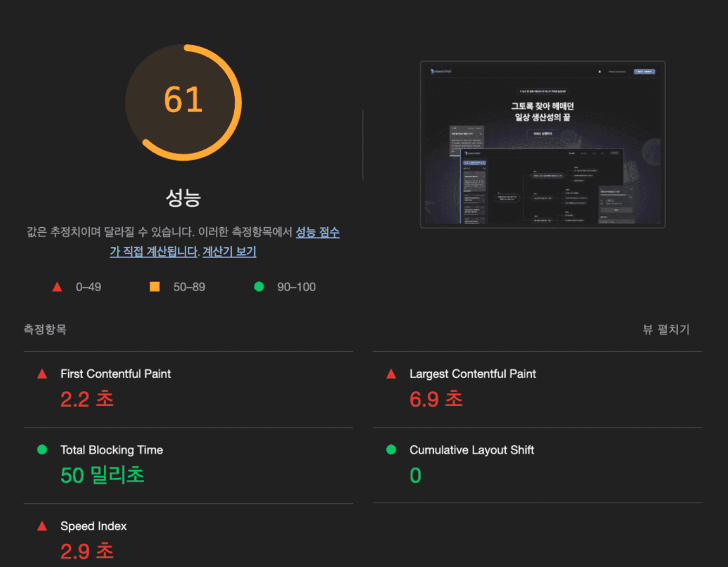This screenshot has height=567, width=728.
Task: Click the 6.9 초 LCP value
Action: click(x=436, y=399)
